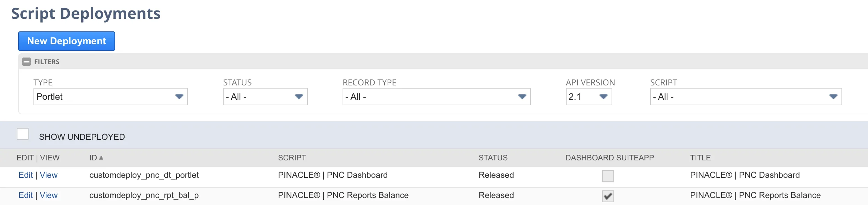Collapse the Filters section minus icon
The width and height of the screenshot is (868, 205).
pos(26,62)
